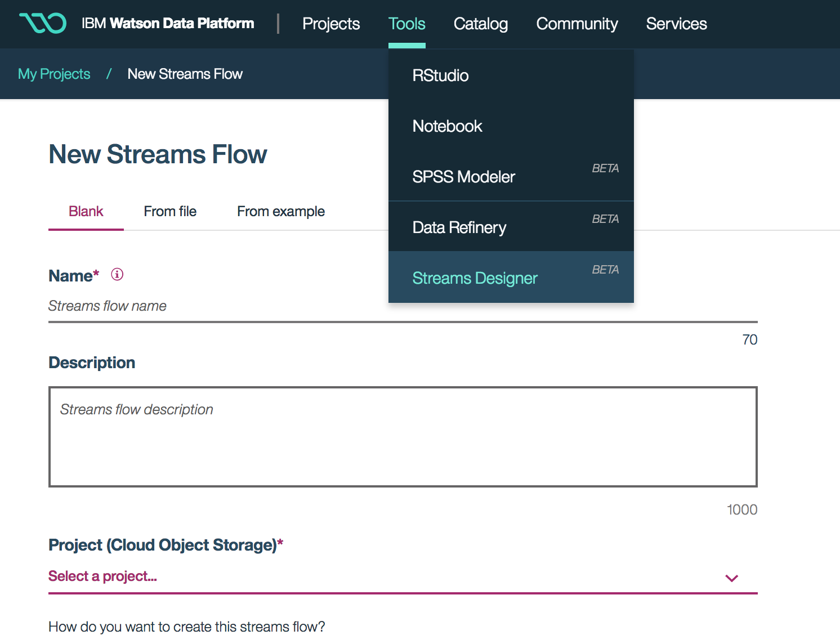
Task: Select the Blank tab
Action: [x=86, y=211]
